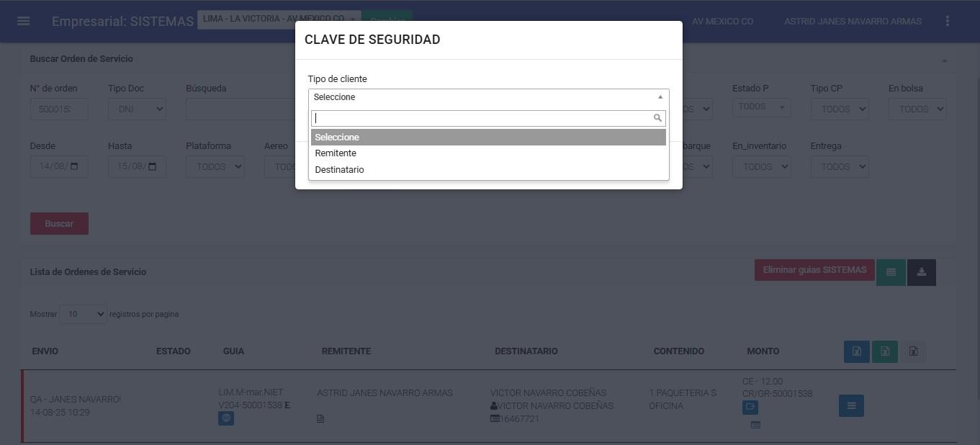The image size is (980, 445).
Task: Collapse the Tipo de cliente dropdown
Action: pyautogui.click(x=488, y=97)
